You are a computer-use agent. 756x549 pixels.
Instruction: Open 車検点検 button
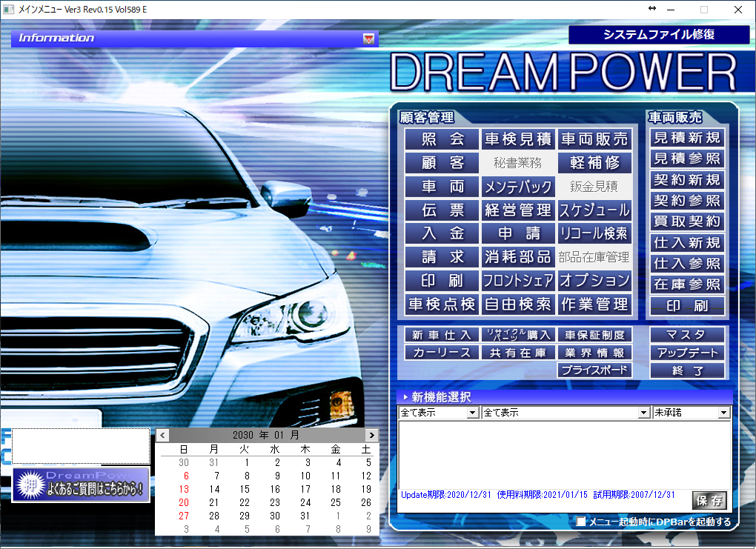click(442, 305)
